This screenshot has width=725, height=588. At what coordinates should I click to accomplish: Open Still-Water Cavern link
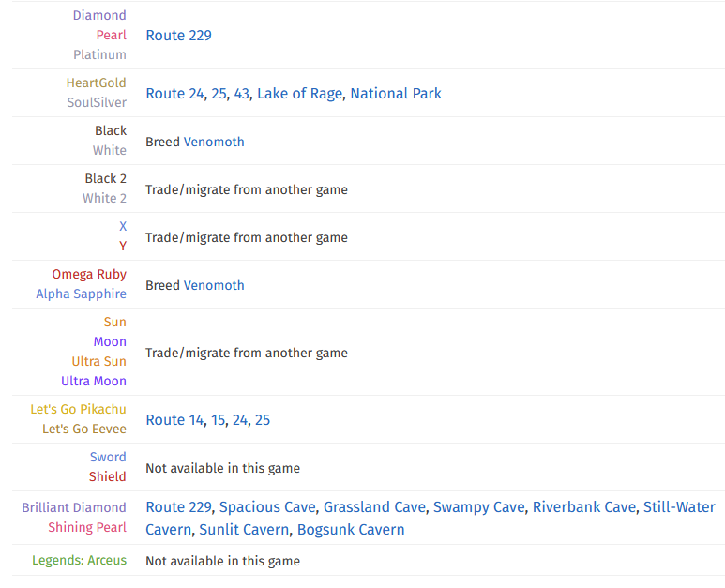[x=679, y=507]
